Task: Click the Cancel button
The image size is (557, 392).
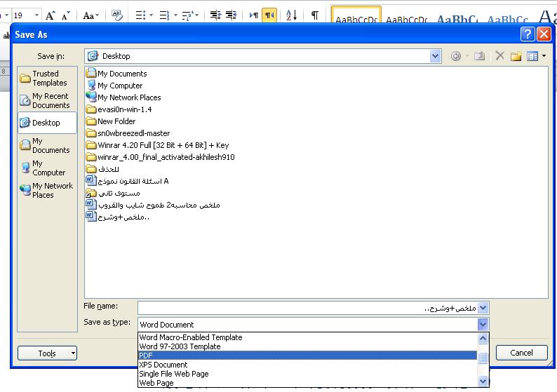Action: click(521, 353)
